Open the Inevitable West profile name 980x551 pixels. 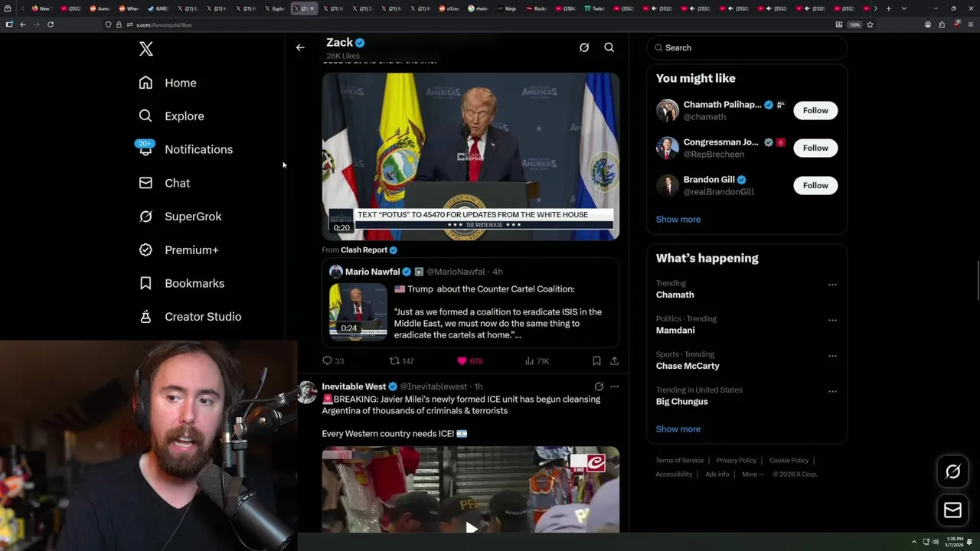point(354,386)
